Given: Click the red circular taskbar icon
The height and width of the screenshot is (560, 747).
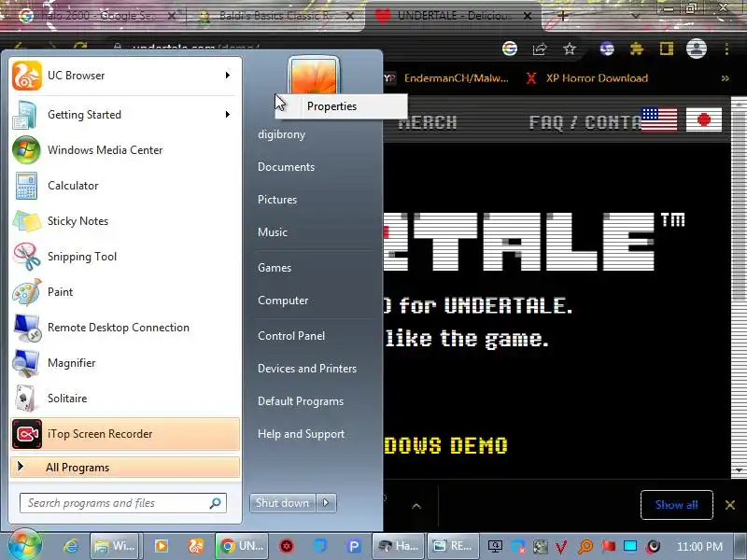Looking at the screenshot, I should tap(287, 546).
